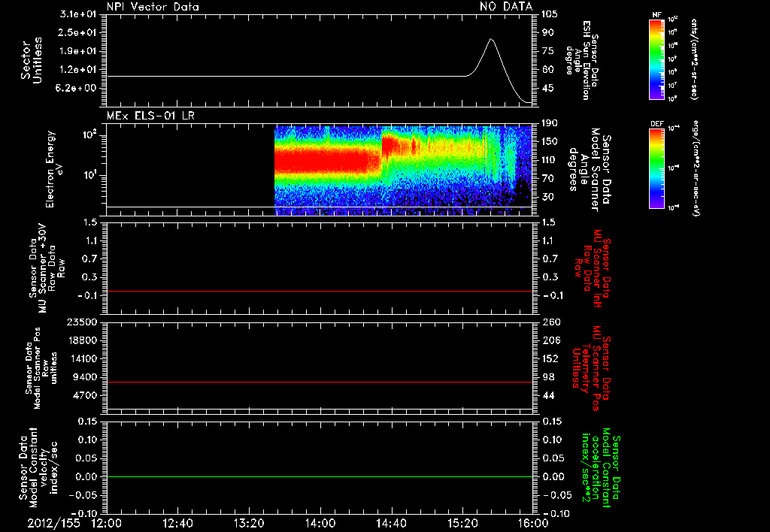Click the NF color bar scale
The width and height of the screenshot is (770, 532).
pos(656,59)
